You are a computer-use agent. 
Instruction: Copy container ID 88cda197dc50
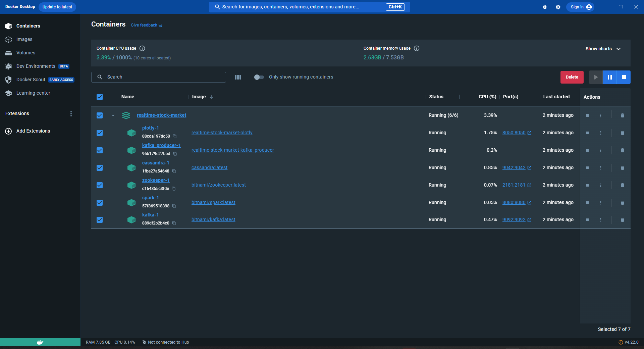175,136
